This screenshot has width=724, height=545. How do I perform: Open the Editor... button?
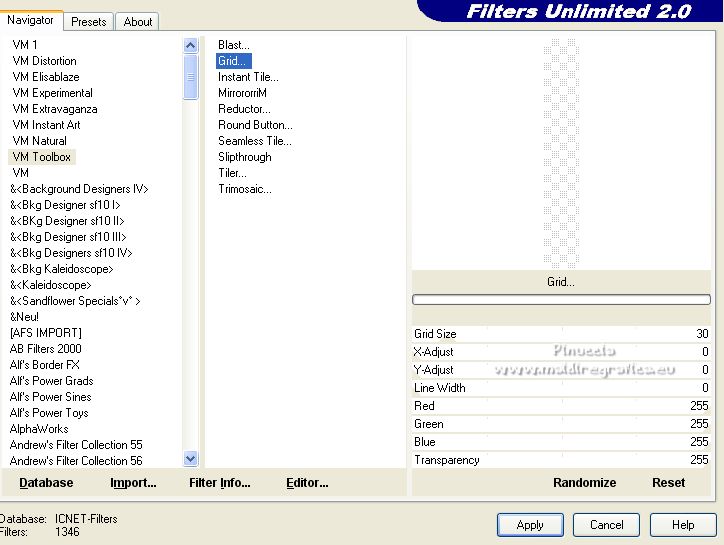tap(307, 483)
